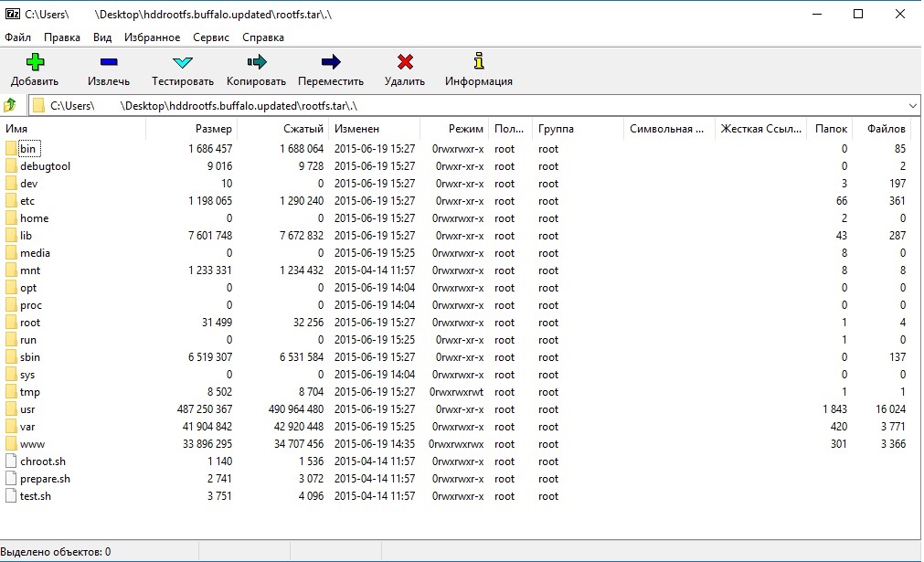Open the Избранное menu
The height and width of the screenshot is (562, 924).
point(152,37)
